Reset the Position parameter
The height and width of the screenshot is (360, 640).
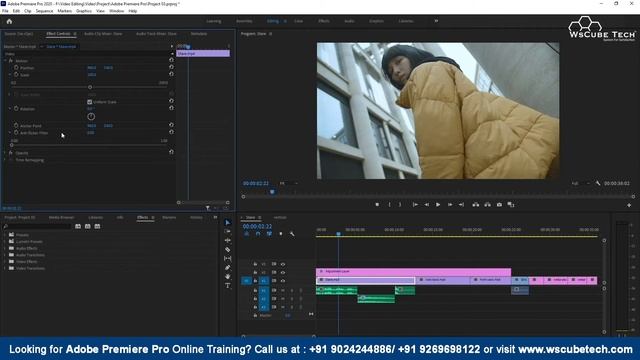coord(171,67)
